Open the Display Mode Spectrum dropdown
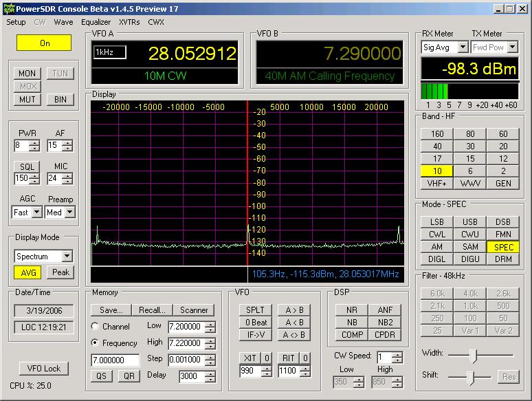 click(x=67, y=257)
